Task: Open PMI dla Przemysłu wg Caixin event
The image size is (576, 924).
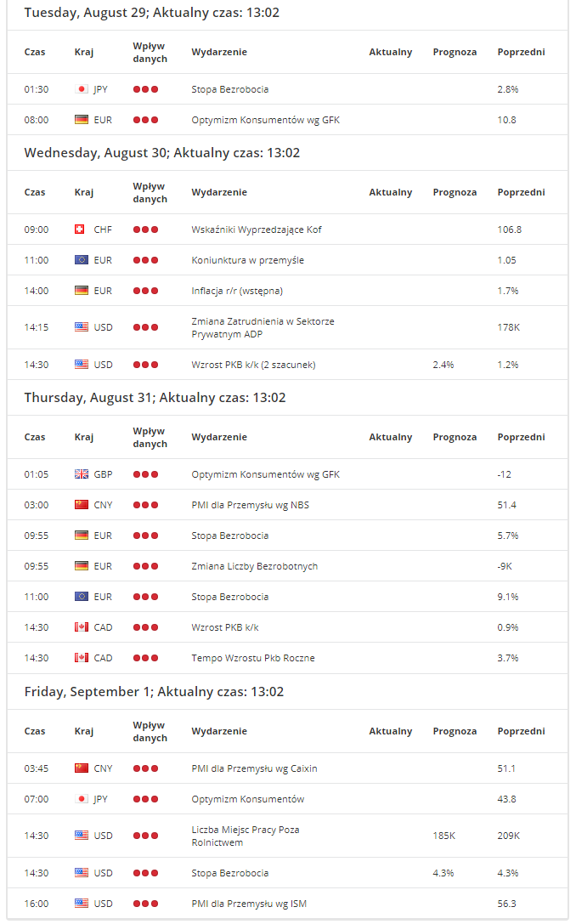Action: pos(254,768)
